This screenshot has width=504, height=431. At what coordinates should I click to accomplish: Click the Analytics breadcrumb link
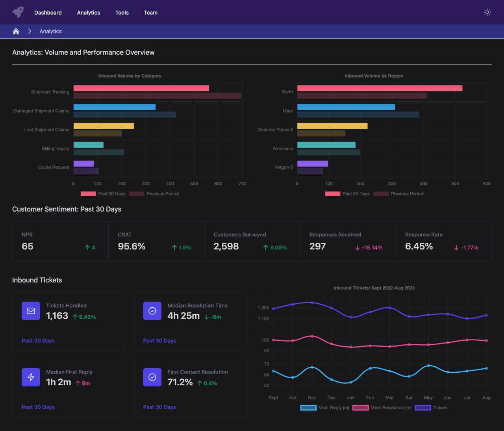coord(51,31)
